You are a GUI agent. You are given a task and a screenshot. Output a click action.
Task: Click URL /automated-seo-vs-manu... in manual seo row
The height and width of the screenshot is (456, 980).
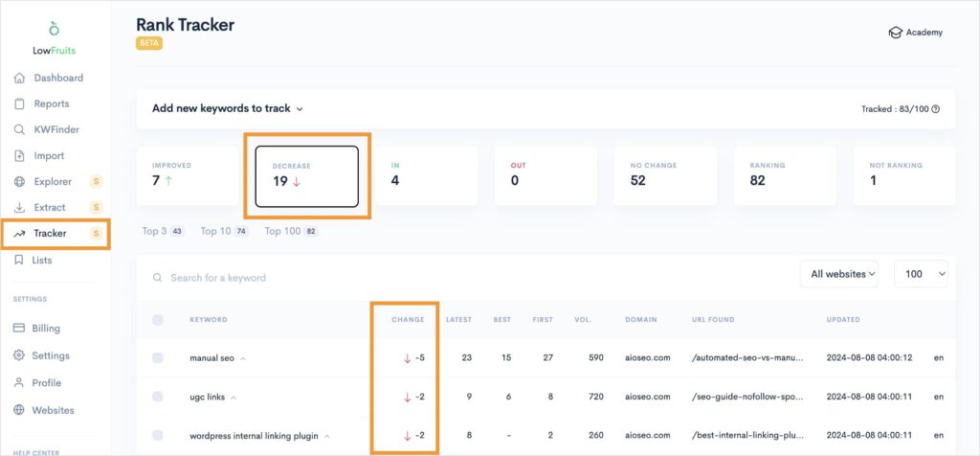[747, 357]
